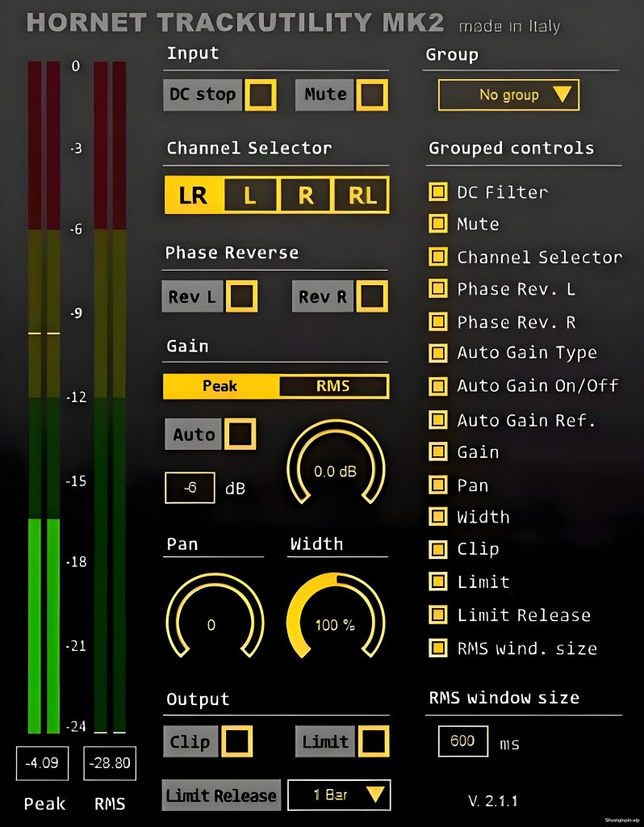Click the Width knob at 100 %
Screen dimensions: 644x827
[x=336, y=617]
